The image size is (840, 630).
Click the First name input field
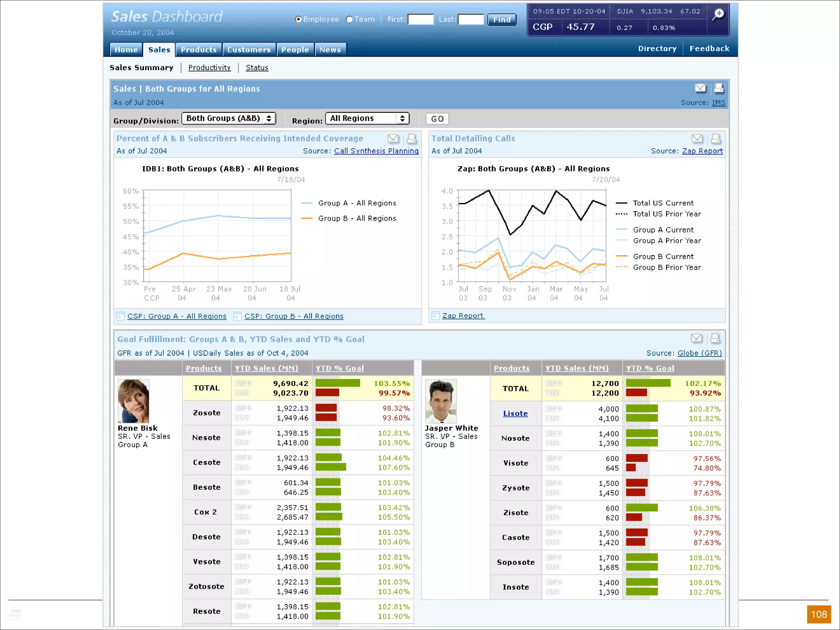pyautogui.click(x=420, y=19)
